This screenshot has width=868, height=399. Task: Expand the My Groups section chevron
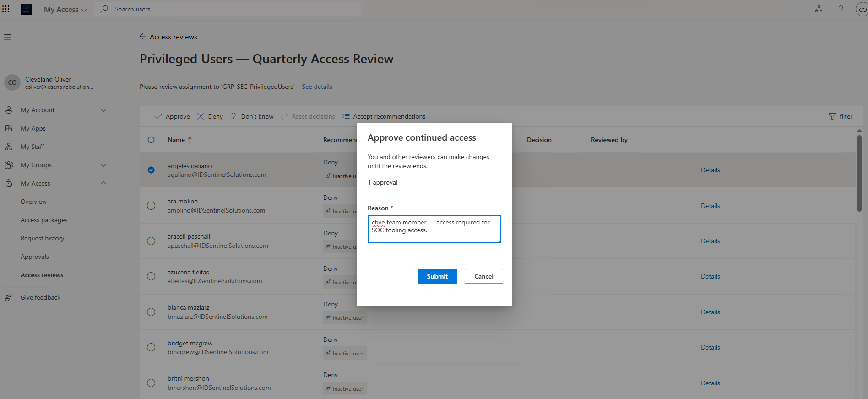pyautogui.click(x=103, y=165)
